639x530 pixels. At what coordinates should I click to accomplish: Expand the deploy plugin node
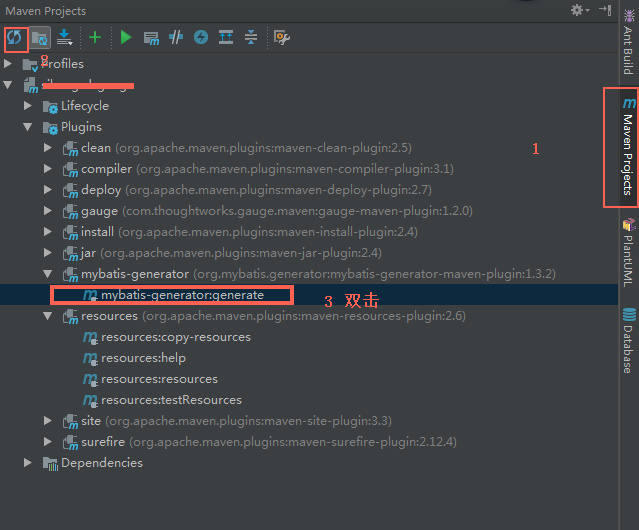pos(48,190)
